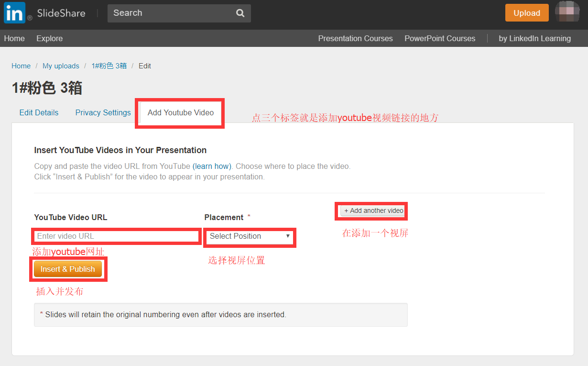The image size is (588, 366).
Task: Switch to the Privacy Settings tab
Action: click(103, 113)
